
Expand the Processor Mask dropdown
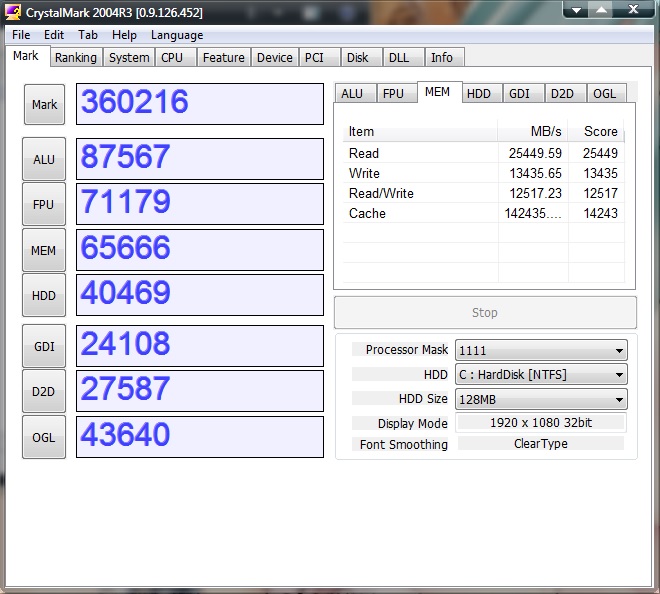click(619, 350)
